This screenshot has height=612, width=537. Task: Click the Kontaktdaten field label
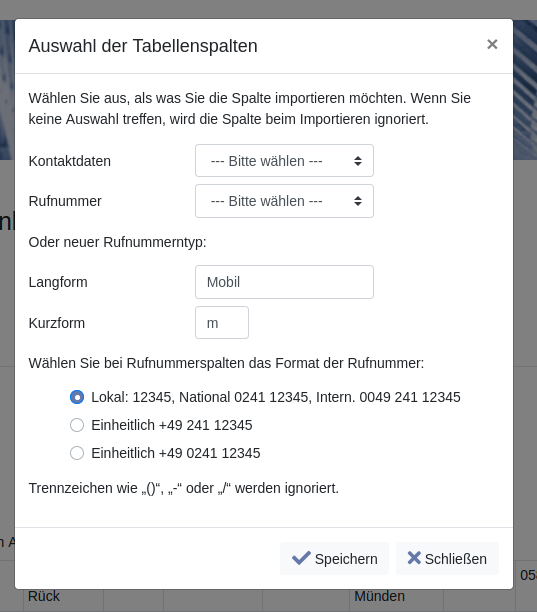click(x=69, y=161)
